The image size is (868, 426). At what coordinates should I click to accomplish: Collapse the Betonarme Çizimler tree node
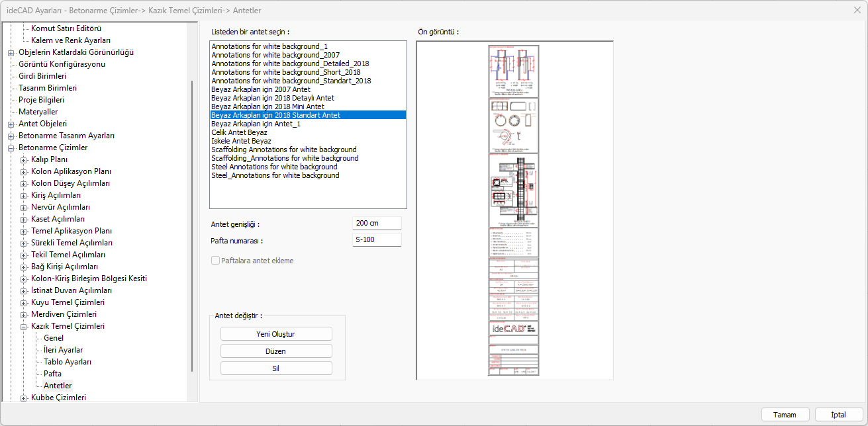tap(11, 148)
